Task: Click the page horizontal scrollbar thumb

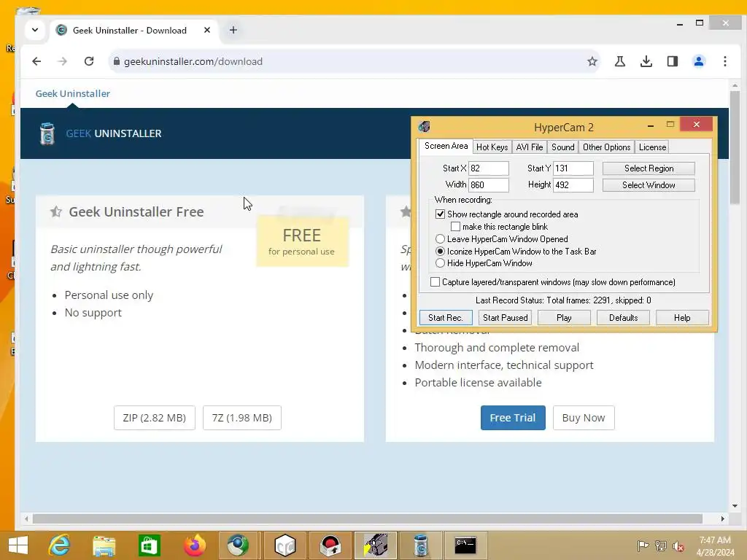Action: point(368,518)
